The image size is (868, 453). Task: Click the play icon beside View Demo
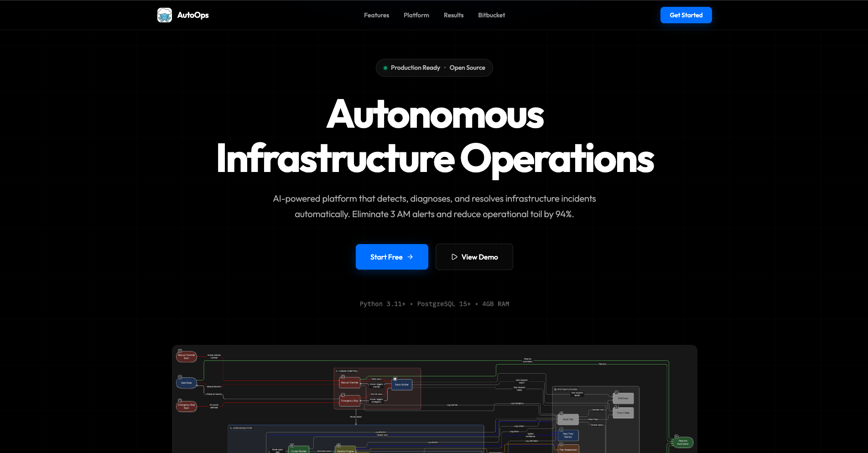click(454, 257)
